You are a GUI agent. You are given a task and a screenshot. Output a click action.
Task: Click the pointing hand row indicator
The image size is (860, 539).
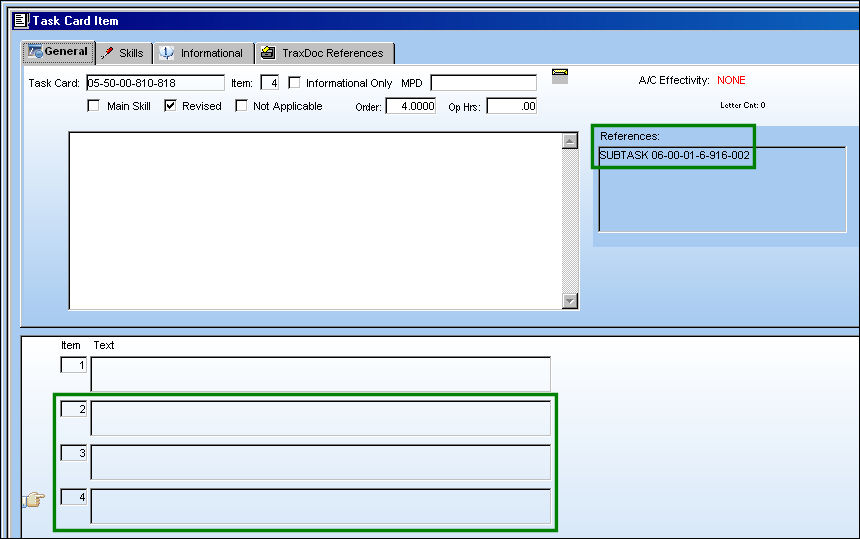pos(33,500)
